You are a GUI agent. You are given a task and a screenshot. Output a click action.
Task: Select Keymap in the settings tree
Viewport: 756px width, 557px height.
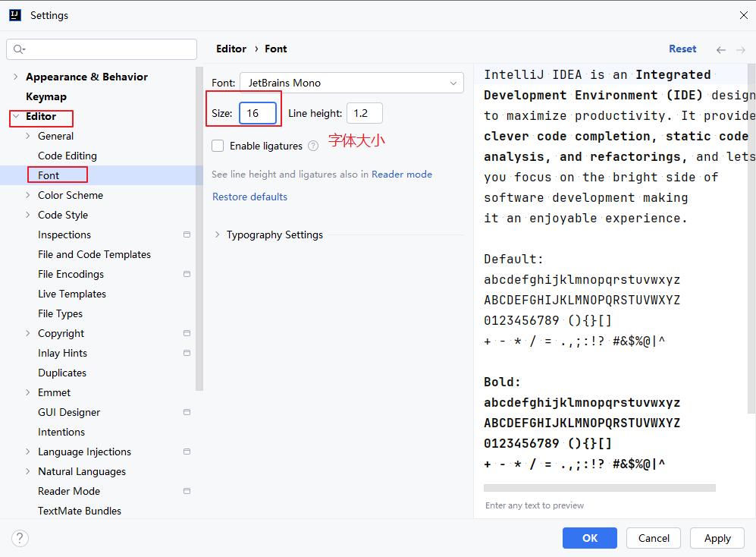[46, 96]
